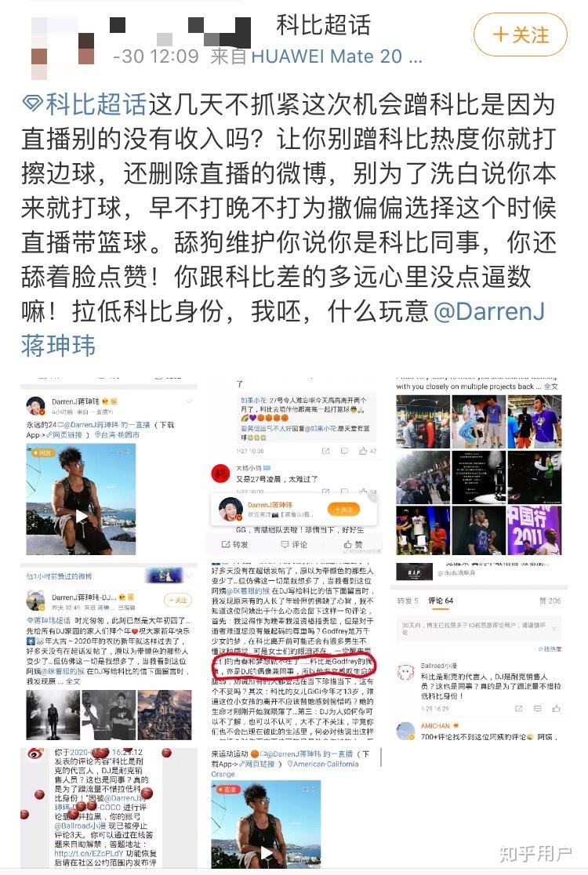Image resolution: width=588 pixels, height=875 pixels.
Task: Open the 按热度 sort dropdown
Action: 550,648
